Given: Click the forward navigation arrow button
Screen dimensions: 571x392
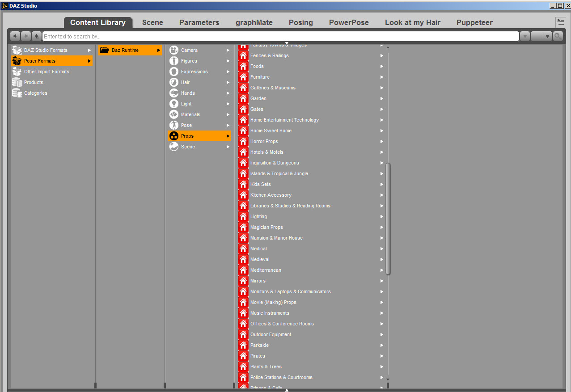Looking at the screenshot, I should click(26, 36).
